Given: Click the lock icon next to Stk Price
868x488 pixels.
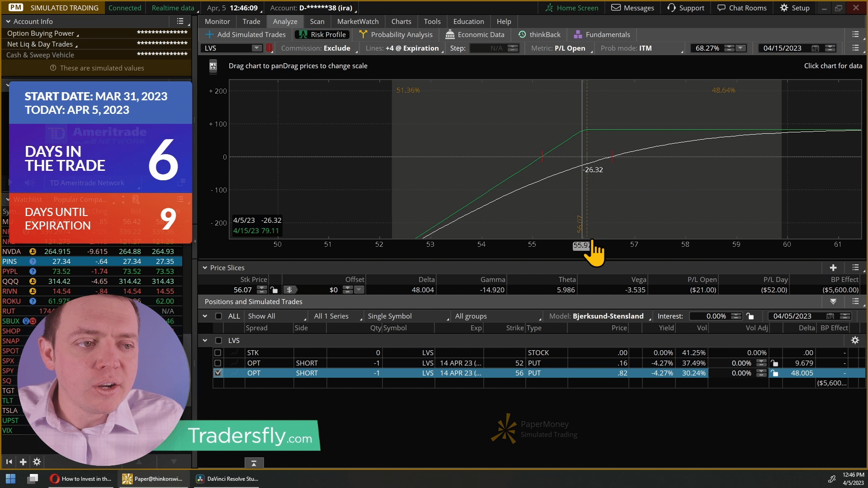Looking at the screenshot, I should click(x=274, y=290).
